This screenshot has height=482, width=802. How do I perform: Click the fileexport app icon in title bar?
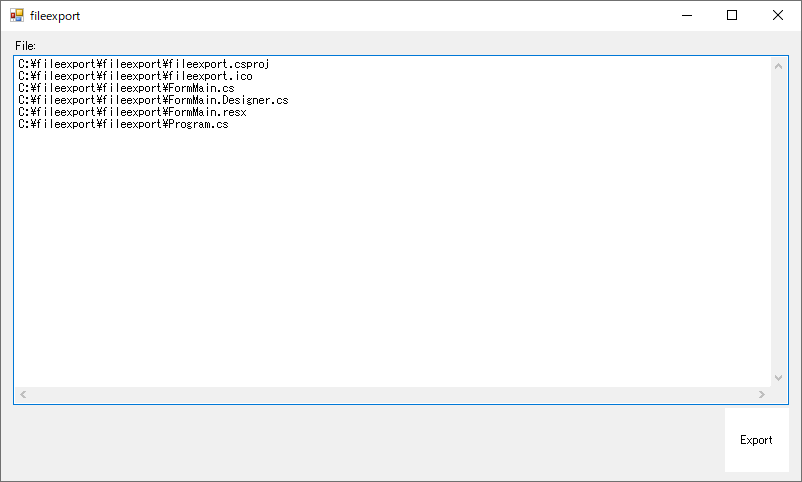(x=17, y=15)
